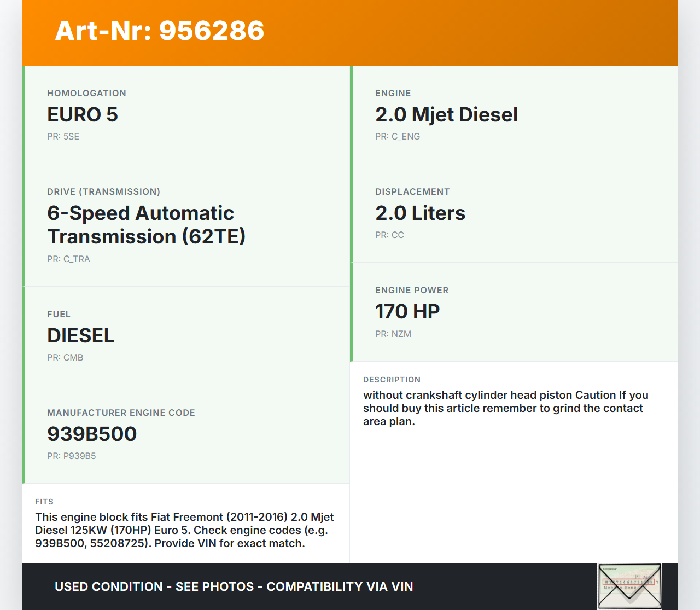Click the VIN envelope icon in footer
The width and height of the screenshot is (700, 610).
coord(629,586)
